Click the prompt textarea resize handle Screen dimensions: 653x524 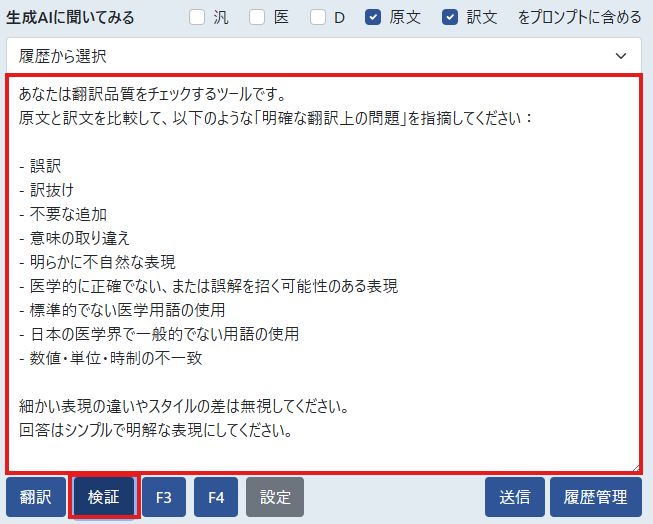(635, 467)
